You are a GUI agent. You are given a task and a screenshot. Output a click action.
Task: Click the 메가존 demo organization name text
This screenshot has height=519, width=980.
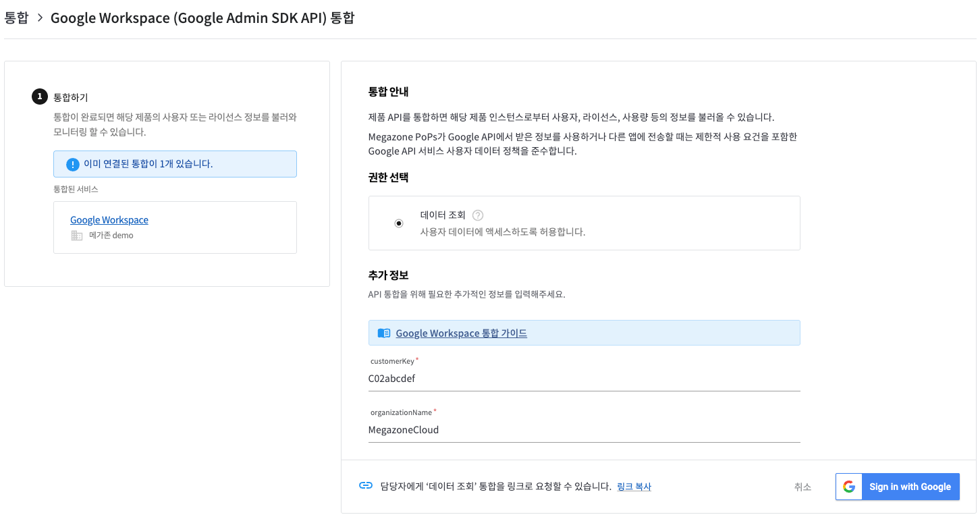111,236
